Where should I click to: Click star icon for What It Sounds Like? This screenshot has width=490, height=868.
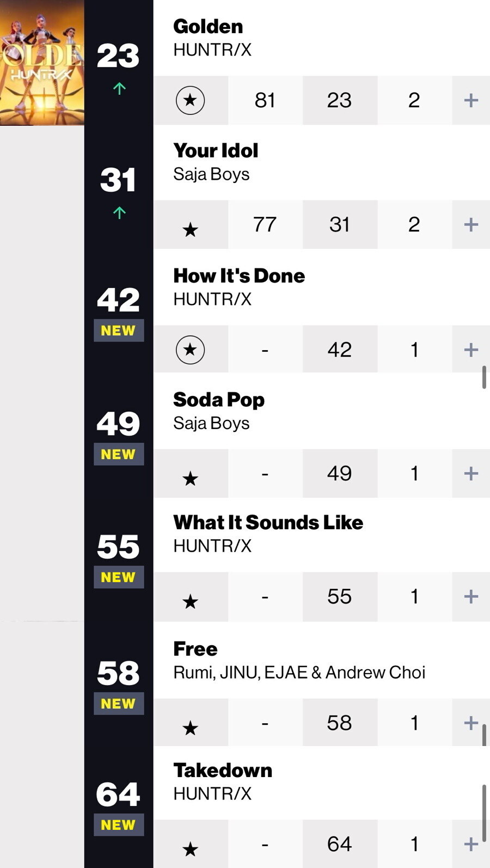(190, 602)
